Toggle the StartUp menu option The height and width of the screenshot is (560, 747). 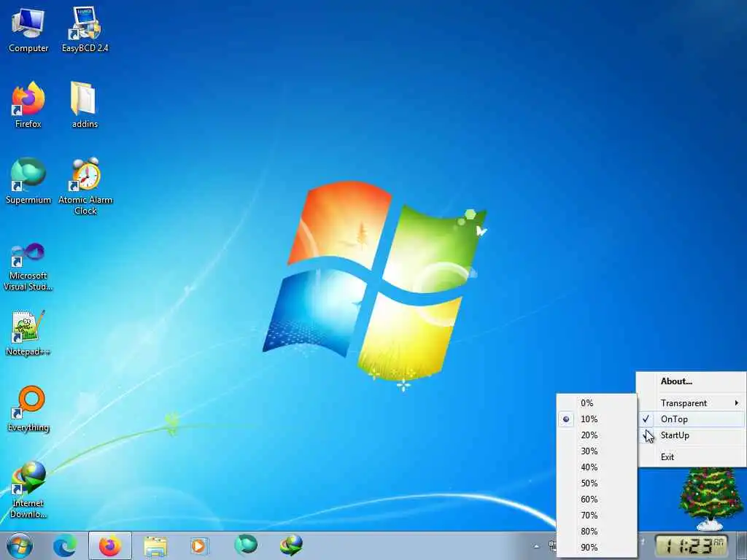(x=692, y=435)
